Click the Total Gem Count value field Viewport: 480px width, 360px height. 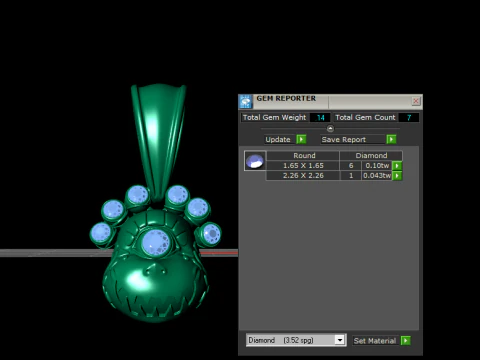(x=409, y=117)
